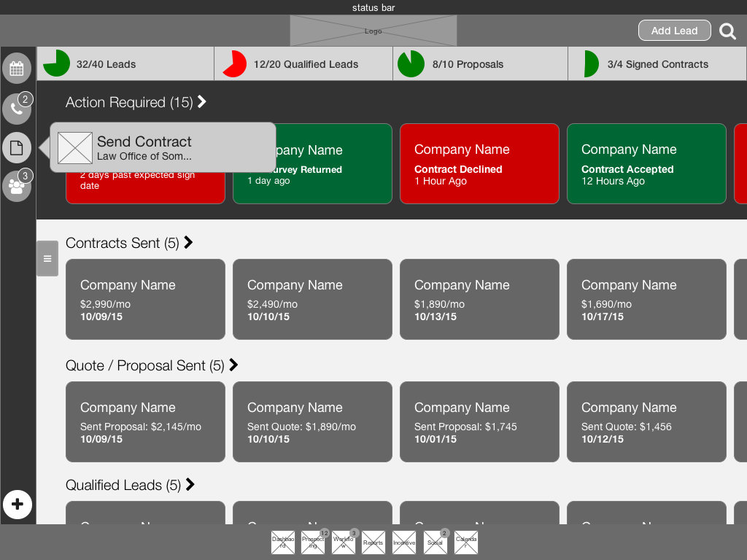Click the Proposals pie chart icon

(x=411, y=64)
